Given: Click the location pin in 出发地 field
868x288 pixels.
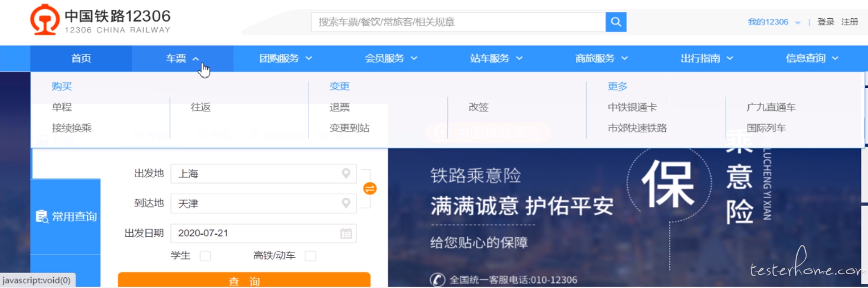Looking at the screenshot, I should (346, 173).
